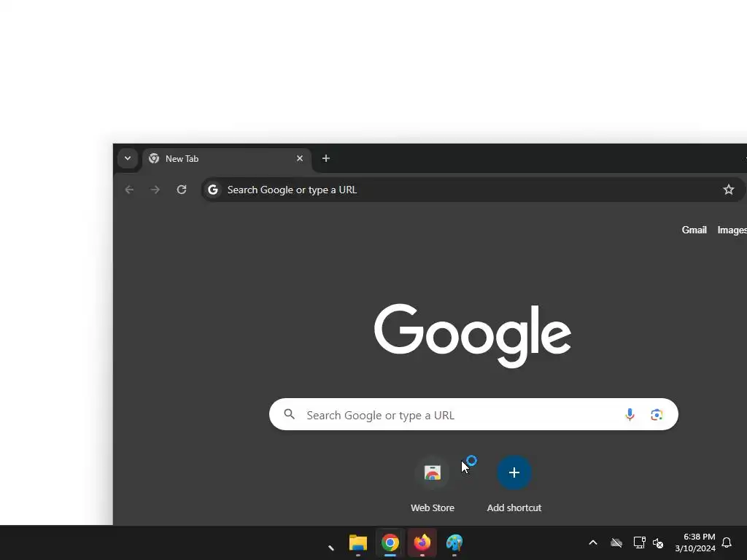
Task: Select the New Tab tab
Action: click(227, 159)
